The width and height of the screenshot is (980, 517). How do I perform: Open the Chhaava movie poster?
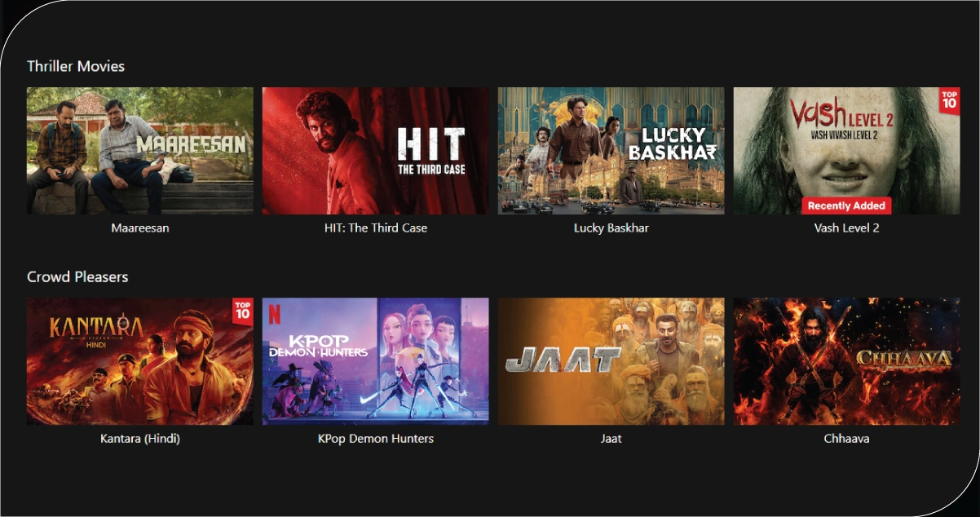846,361
